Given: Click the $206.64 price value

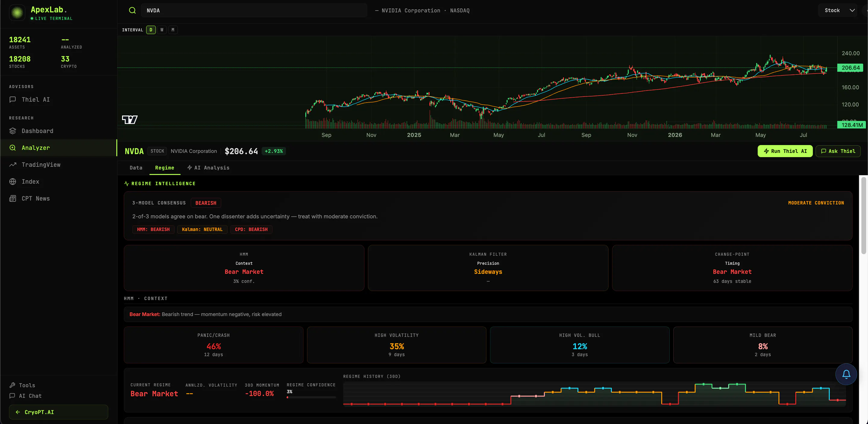Looking at the screenshot, I should (x=241, y=151).
